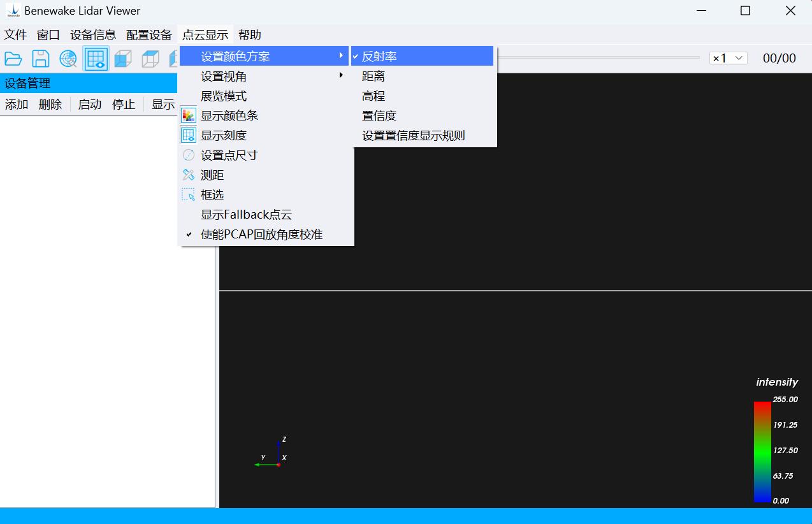This screenshot has height=524, width=812.
Task: Click the solid cube view icon
Action: point(122,59)
